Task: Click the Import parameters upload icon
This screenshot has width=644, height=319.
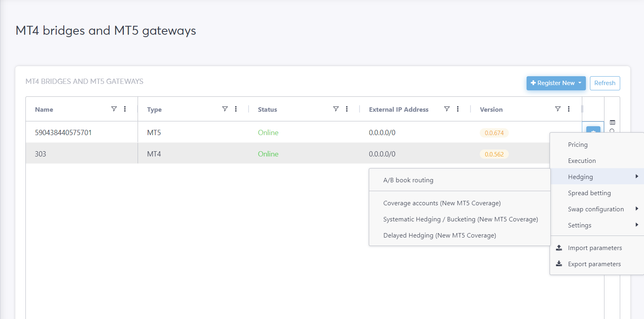Action: (559, 248)
